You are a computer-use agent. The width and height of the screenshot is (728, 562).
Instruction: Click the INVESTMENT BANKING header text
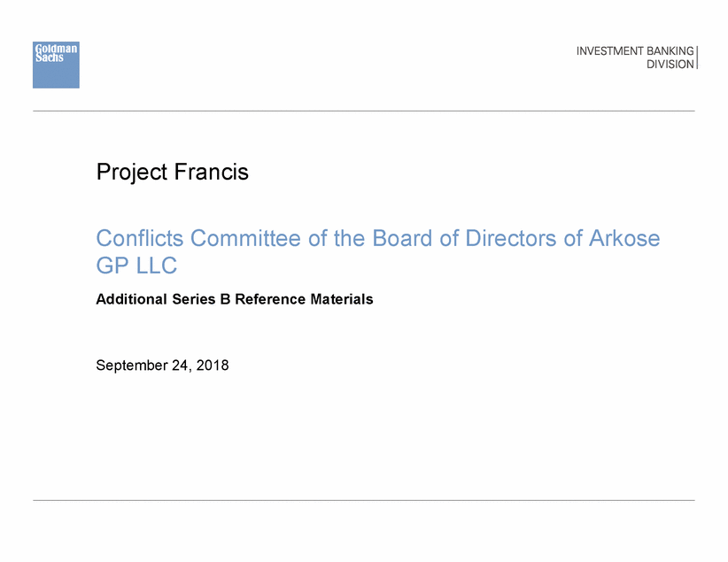tap(635, 51)
